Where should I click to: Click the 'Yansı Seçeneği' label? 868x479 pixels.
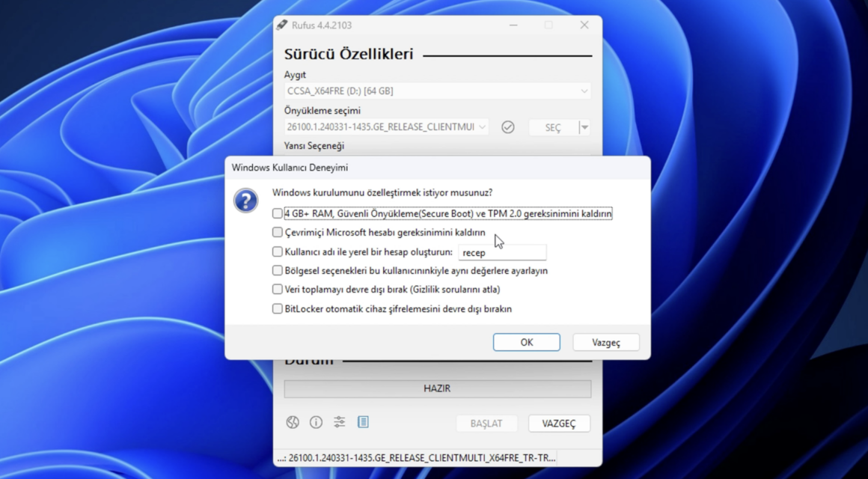point(314,146)
